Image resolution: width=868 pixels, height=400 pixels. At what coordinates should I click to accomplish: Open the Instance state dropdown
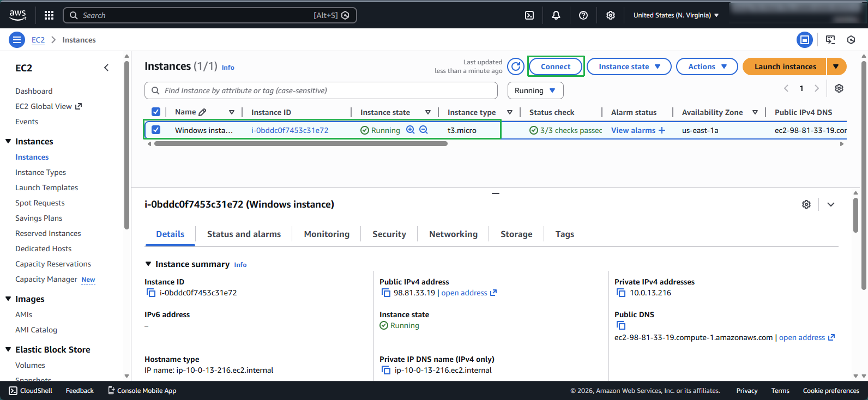[629, 66]
